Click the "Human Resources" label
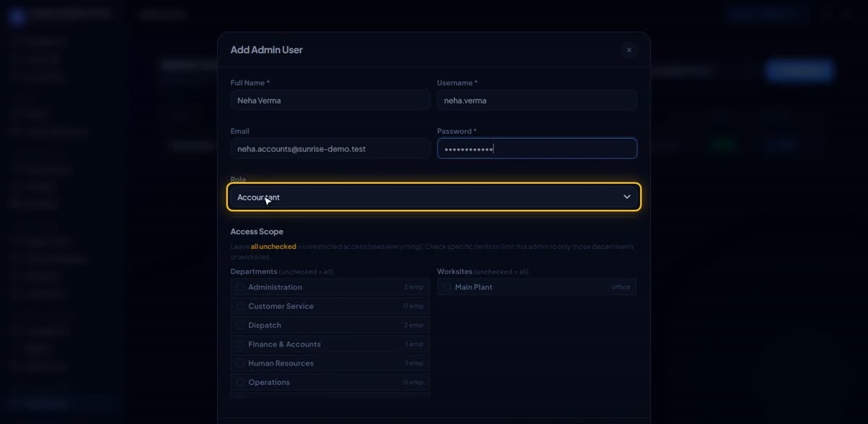Viewport: 868px width, 424px height. [281, 363]
